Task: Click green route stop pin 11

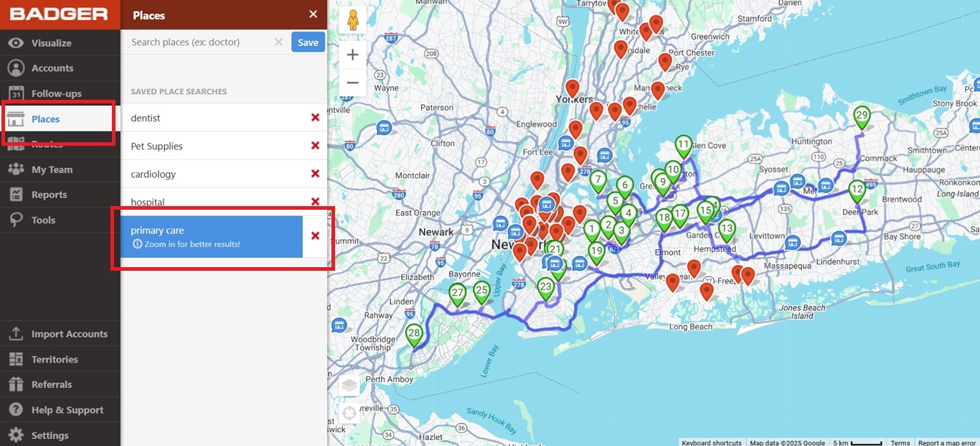Action: coord(684,147)
